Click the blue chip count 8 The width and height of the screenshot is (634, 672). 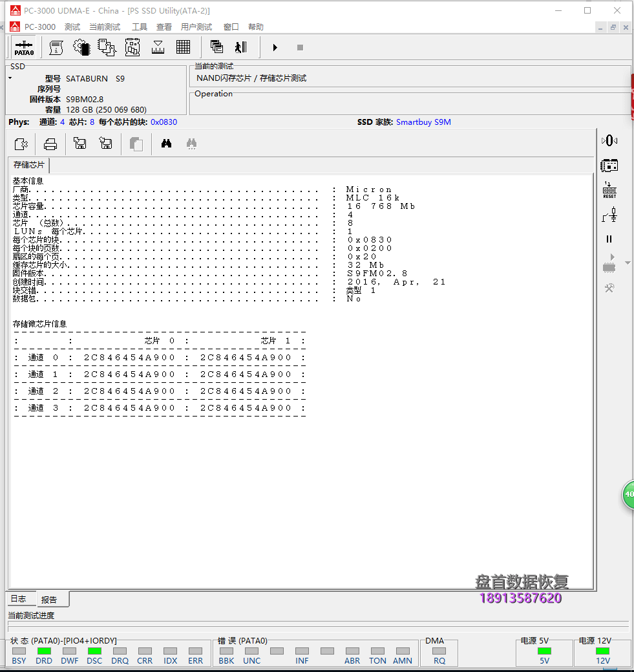[x=92, y=122]
